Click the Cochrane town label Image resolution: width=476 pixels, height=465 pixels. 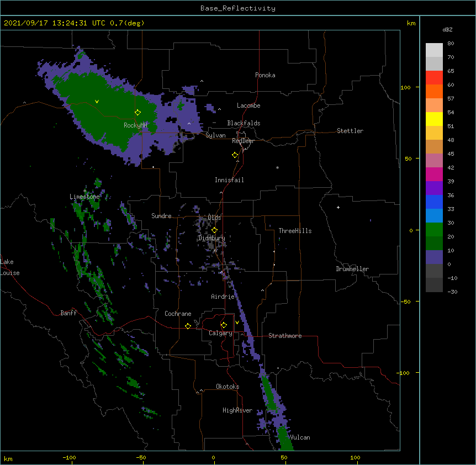[x=178, y=314]
